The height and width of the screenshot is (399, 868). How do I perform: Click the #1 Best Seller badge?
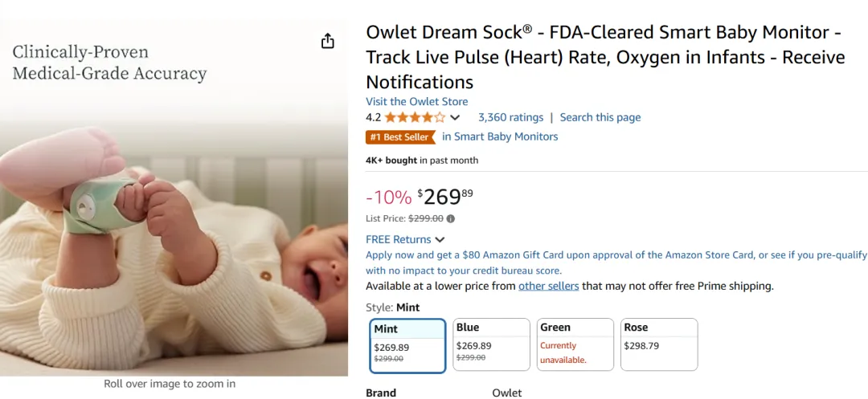[401, 136]
